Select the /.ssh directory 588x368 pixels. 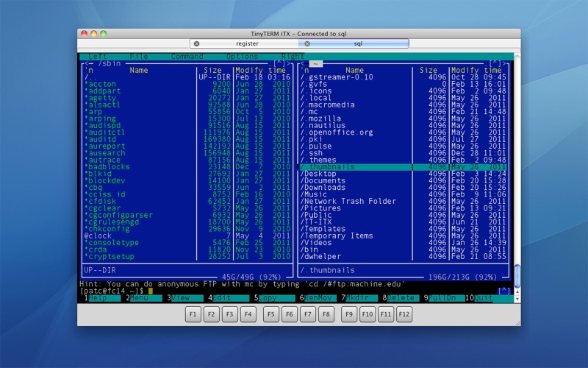tap(403, 153)
